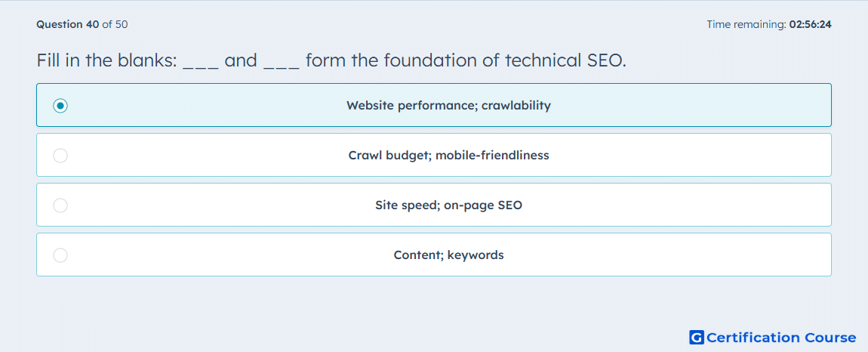This screenshot has width=868, height=352.
Task: Click the words "technical SEO" in the question
Action: 565,60
